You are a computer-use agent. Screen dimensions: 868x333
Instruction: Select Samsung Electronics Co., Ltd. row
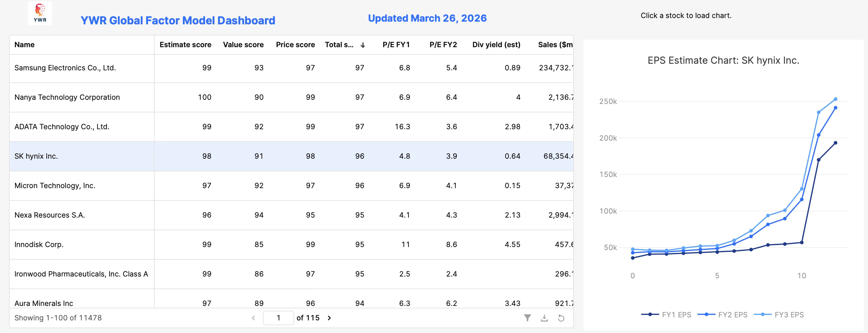point(65,68)
